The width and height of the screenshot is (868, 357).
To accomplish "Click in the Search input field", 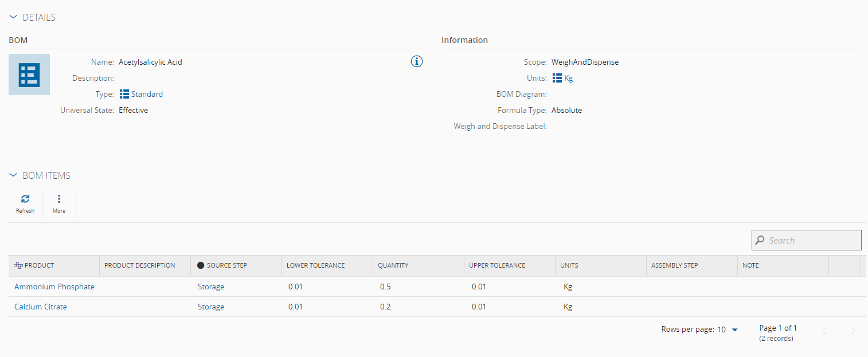I will click(811, 240).
